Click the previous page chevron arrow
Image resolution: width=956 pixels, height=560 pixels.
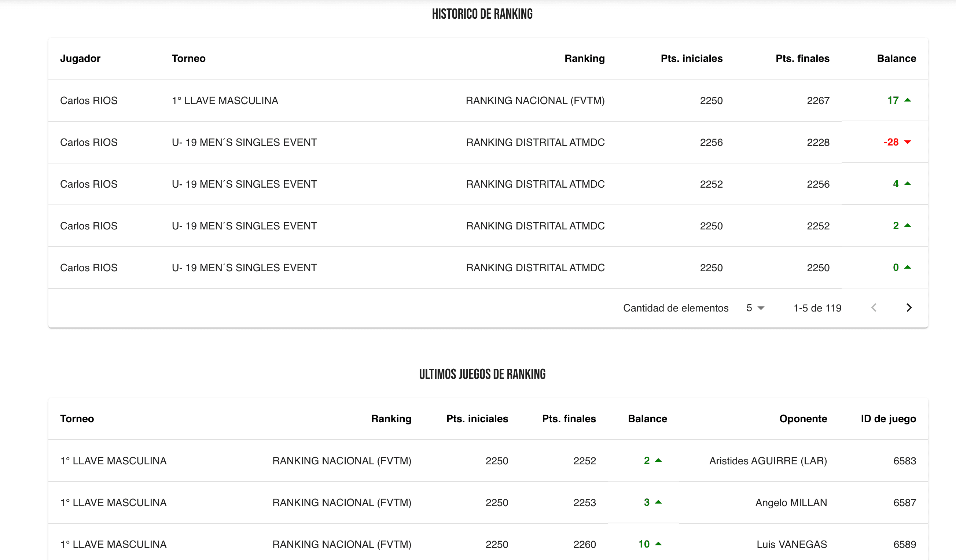click(874, 308)
